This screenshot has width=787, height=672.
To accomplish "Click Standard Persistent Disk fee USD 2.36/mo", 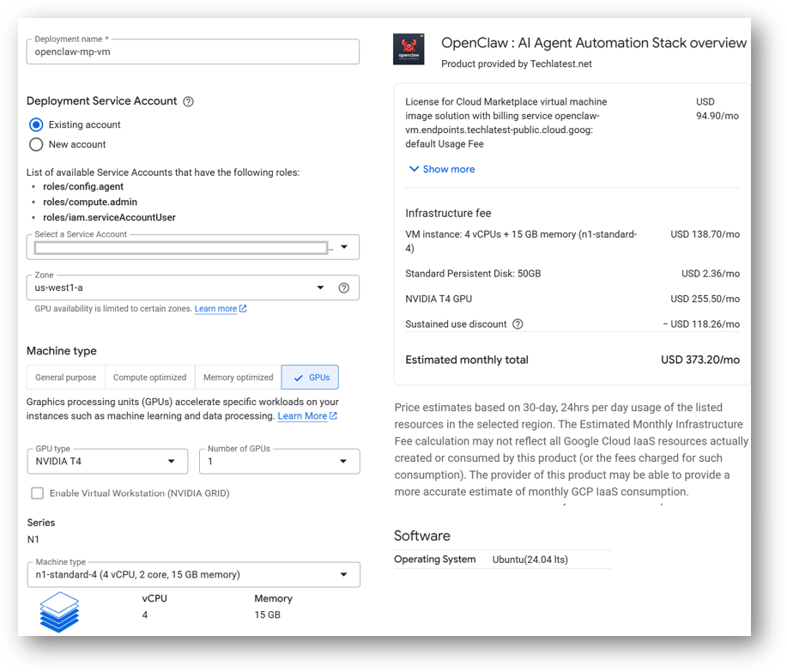I will click(711, 274).
